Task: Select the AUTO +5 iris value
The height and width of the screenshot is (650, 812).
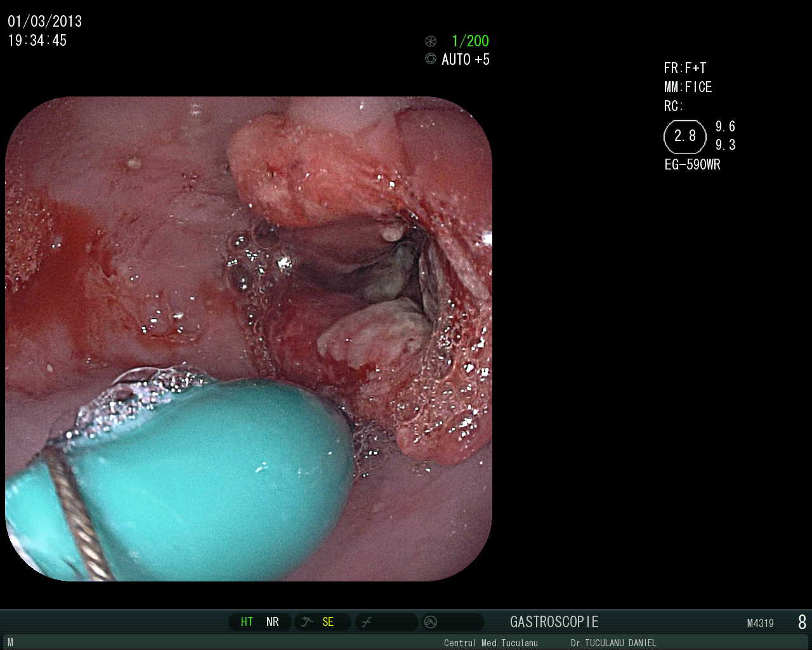Action: pos(466,60)
